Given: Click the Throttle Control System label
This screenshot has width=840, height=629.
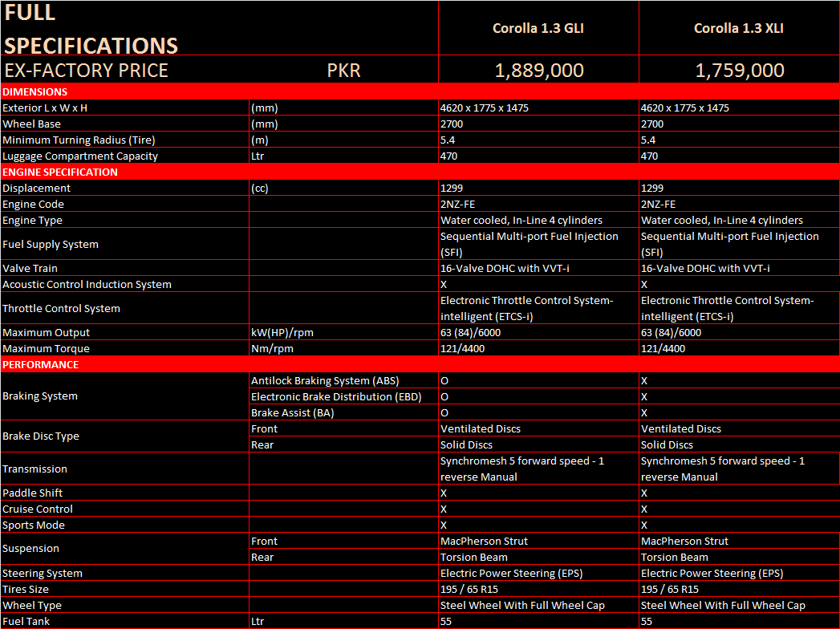Looking at the screenshot, I should coord(61,309).
